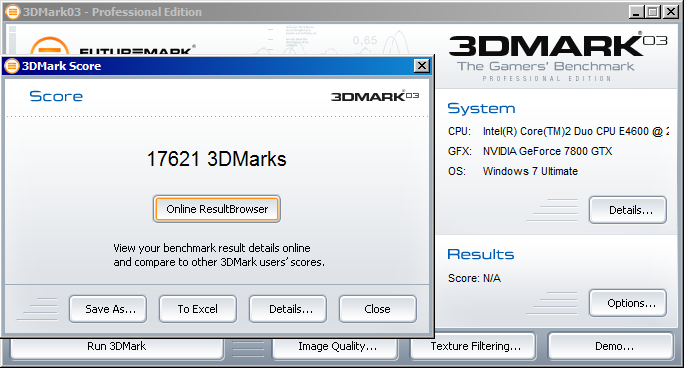Click the Futuremark orange logo
This screenshot has height=368, width=684.
49,46
